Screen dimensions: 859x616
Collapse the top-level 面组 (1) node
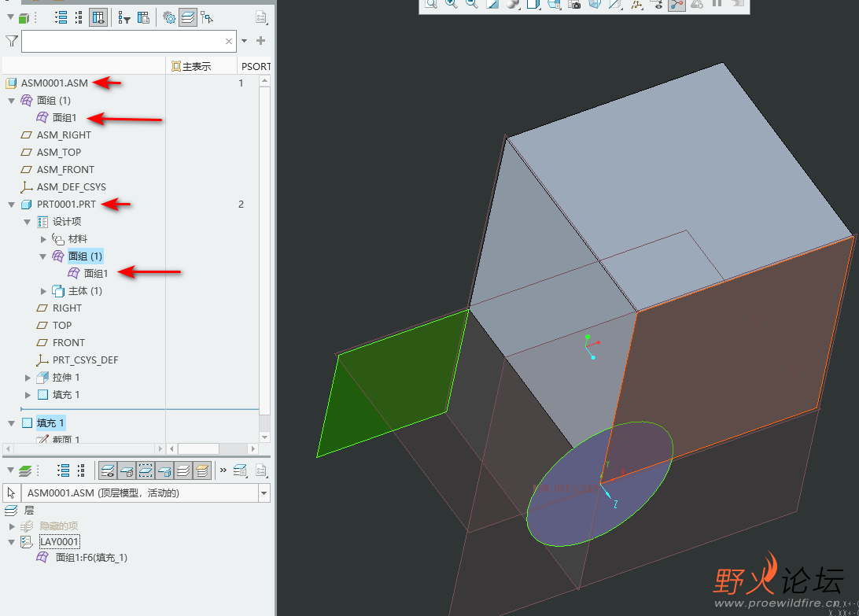click(12, 101)
